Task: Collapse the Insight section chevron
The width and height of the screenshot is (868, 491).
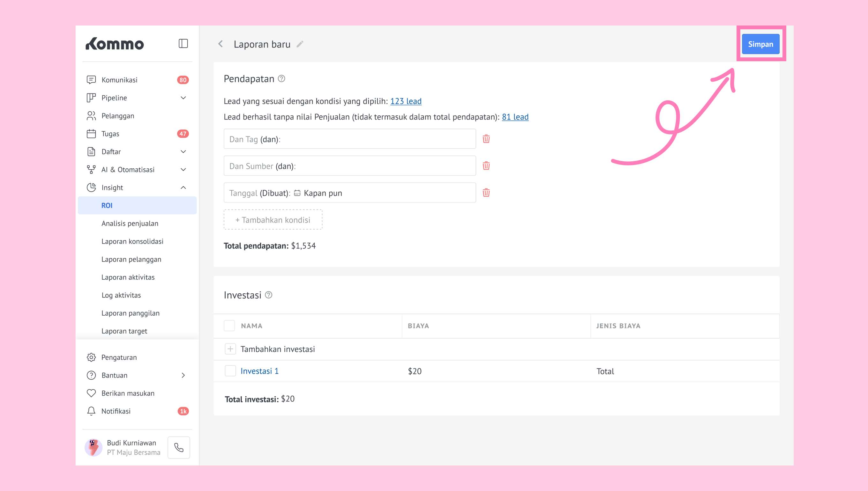Action: (x=183, y=187)
